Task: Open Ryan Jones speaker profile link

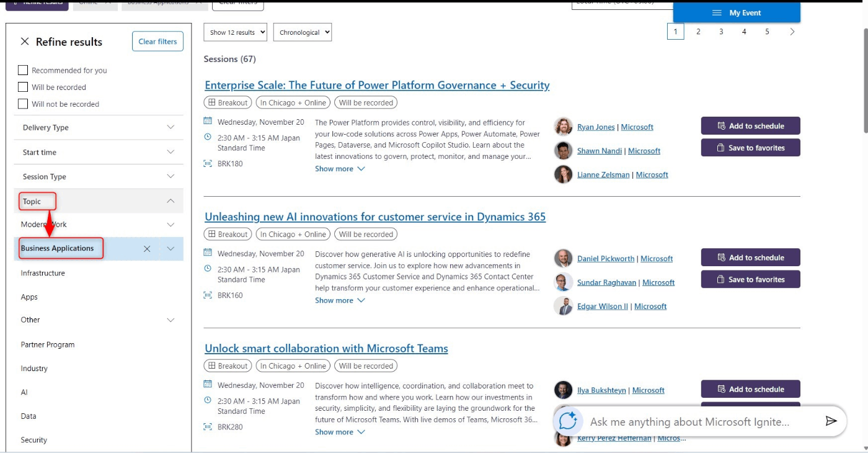Action: 596,127
